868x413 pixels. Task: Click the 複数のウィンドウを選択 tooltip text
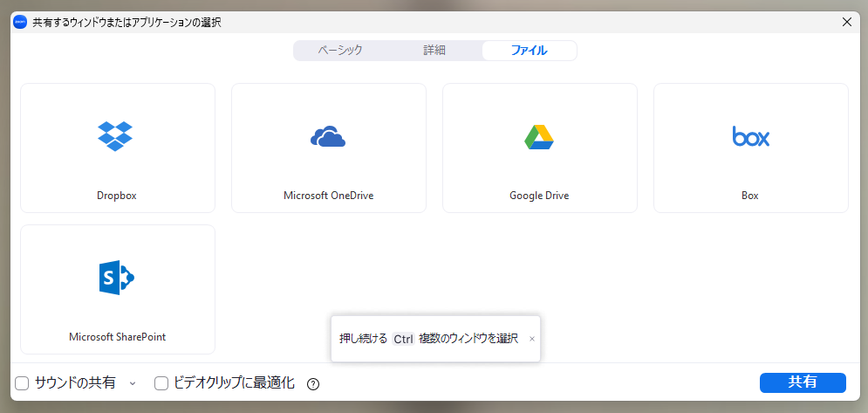[468, 339]
